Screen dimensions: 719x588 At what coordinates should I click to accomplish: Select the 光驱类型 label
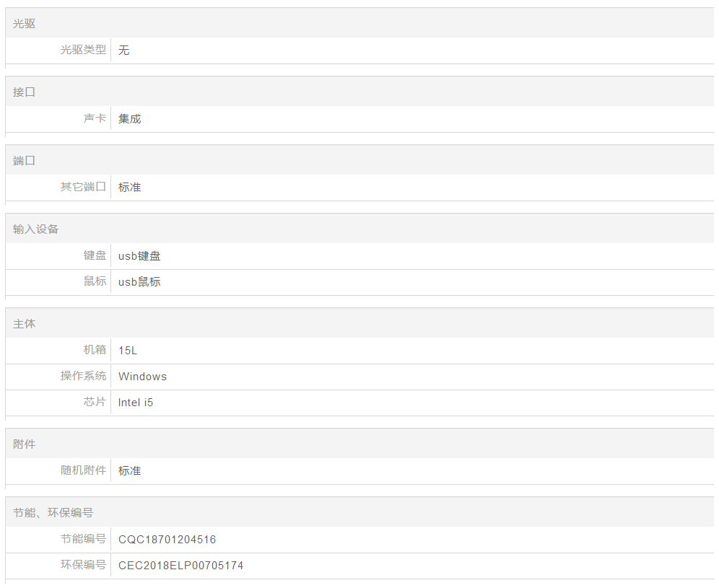tap(83, 50)
